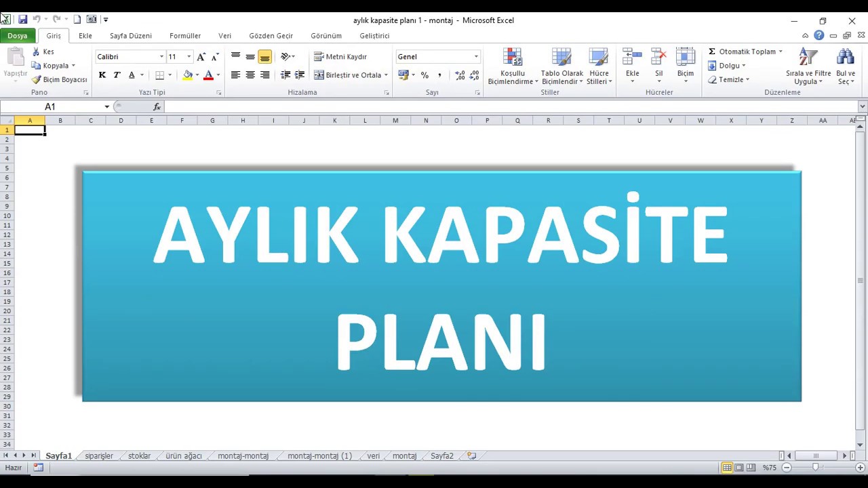Toggle underline A formatting

pyautogui.click(x=132, y=75)
